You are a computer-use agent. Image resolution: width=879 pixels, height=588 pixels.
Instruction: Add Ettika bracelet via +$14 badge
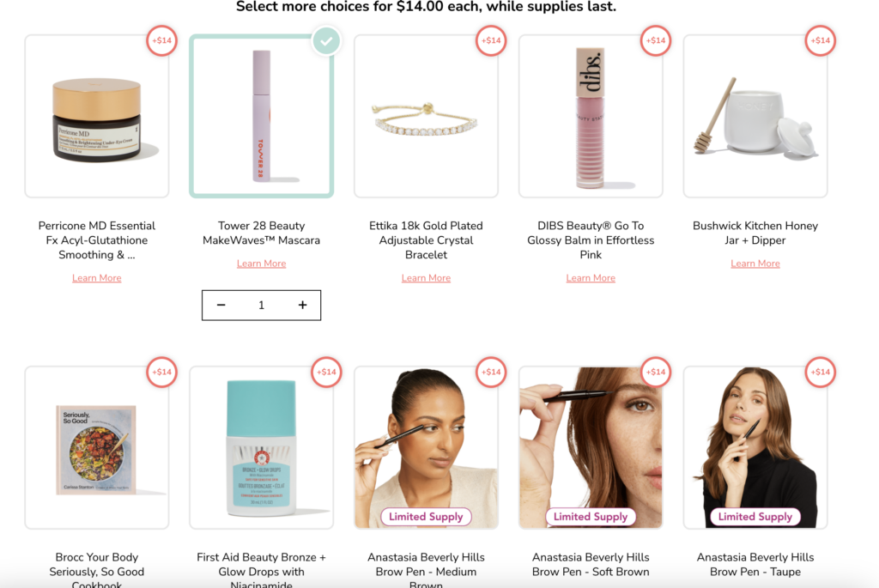pyautogui.click(x=491, y=40)
